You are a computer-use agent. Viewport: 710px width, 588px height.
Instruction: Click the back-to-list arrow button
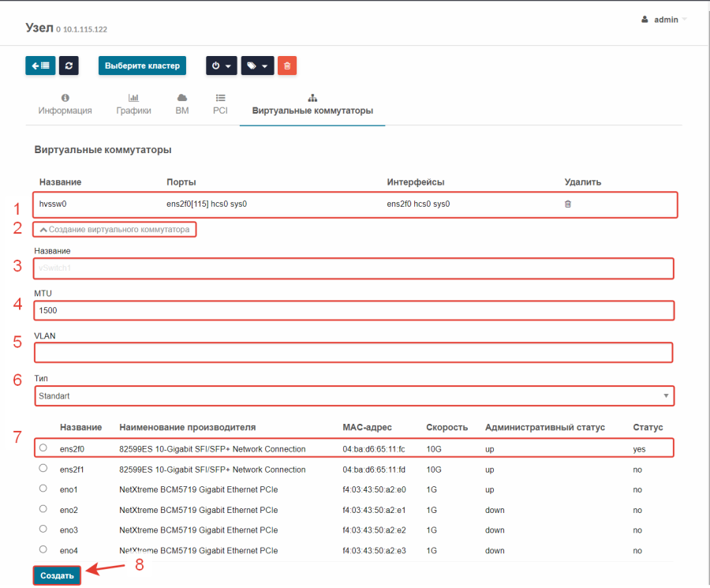(x=40, y=66)
